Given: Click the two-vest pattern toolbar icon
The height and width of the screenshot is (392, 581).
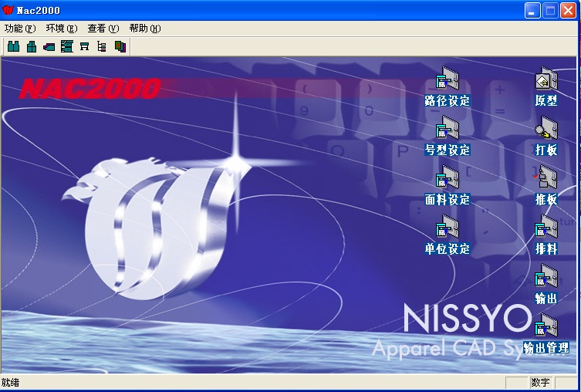Looking at the screenshot, I should [x=14, y=46].
